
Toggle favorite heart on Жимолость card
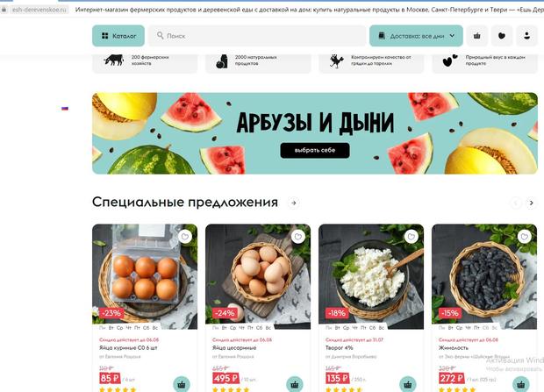click(x=524, y=237)
